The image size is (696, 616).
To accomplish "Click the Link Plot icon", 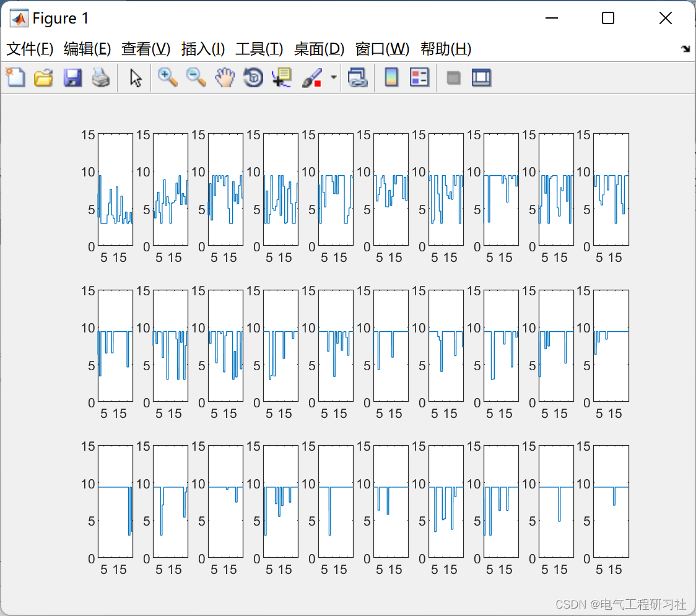I will (357, 78).
